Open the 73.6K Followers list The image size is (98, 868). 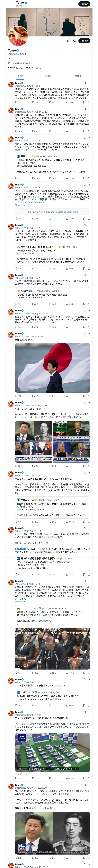click(x=33, y=68)
